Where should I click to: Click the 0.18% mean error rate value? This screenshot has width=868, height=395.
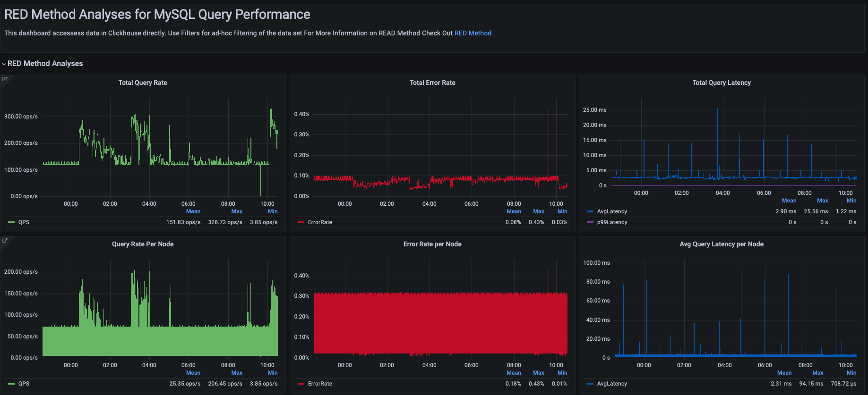coord(514,384)
